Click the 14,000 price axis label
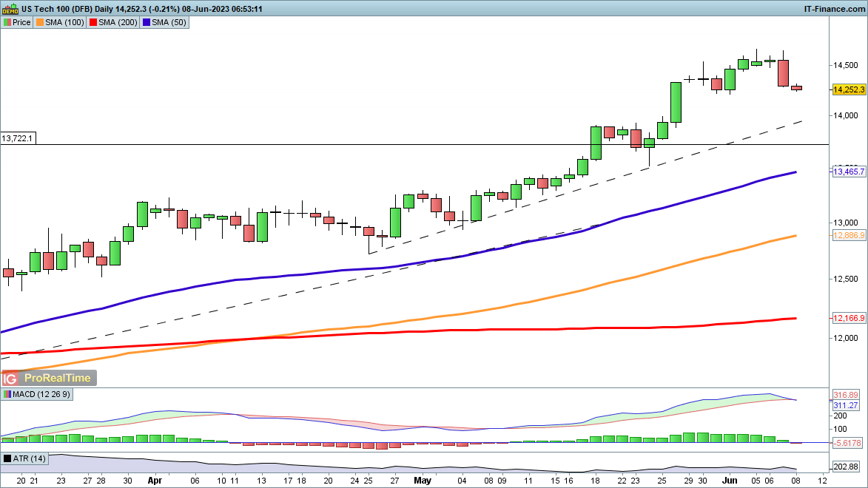The image size is (868, 488). click(x=846, y=115)
